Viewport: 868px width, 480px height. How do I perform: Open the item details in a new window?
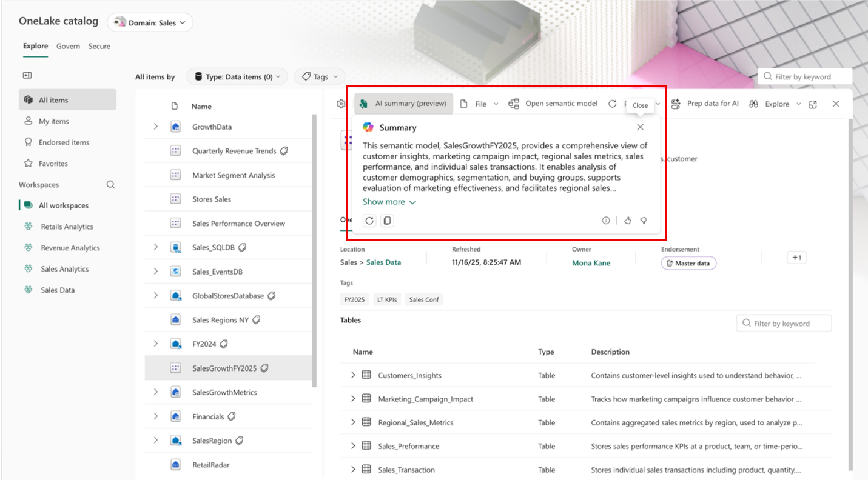(x=813, y=103)
